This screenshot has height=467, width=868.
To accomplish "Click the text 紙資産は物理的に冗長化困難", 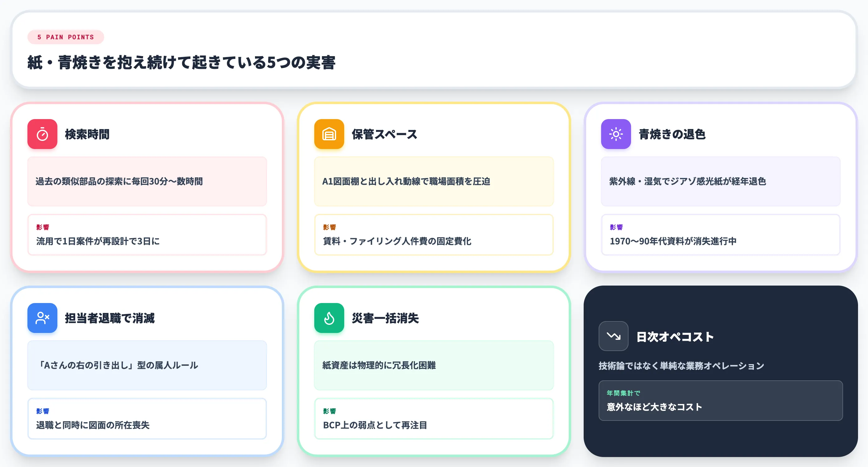I will tap(379, 365).
